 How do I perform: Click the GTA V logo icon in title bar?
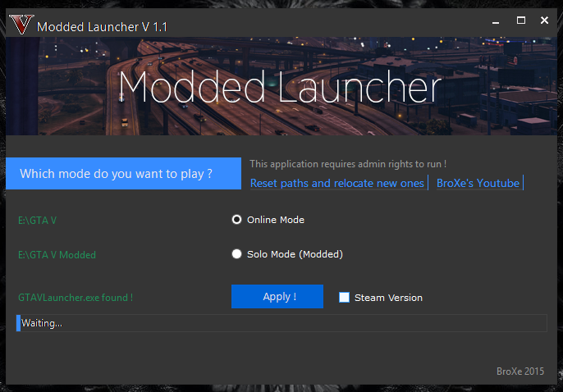pyautogui.click(x=21, y=25)
